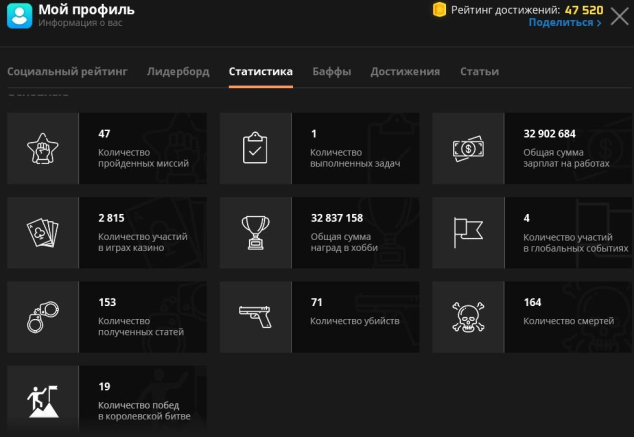This screenshot has height=437, width=634.
Task: Select the Статистика tab
Action: click(x=260, y=72)
